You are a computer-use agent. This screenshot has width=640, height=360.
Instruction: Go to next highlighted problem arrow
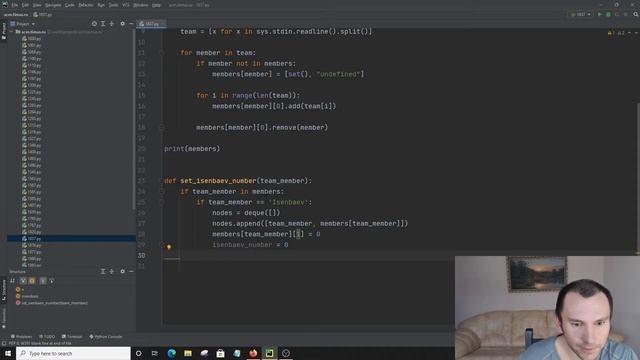pyautogui.click(x=636, y=33)
